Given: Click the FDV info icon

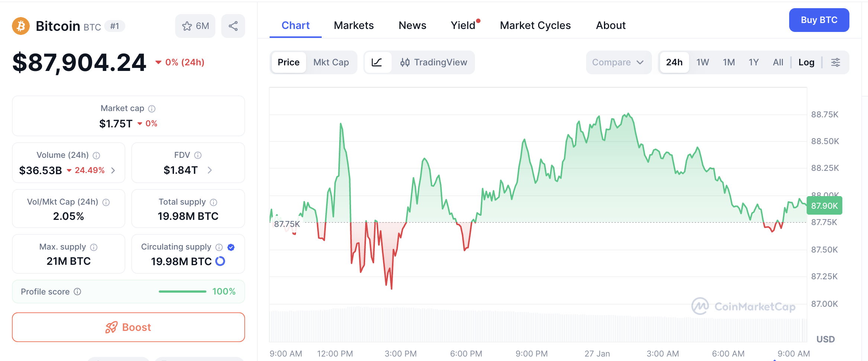Looking at the screenshot, I should tap(198, 155).
